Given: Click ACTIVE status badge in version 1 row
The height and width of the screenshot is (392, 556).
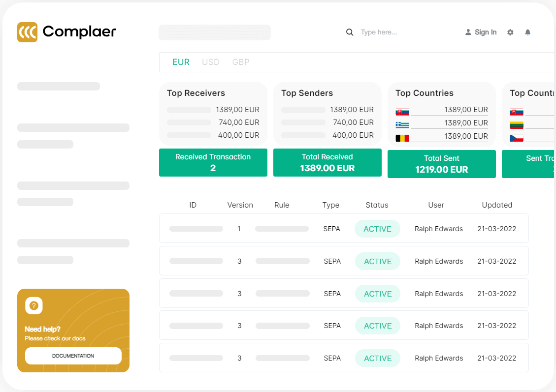Looking at the screenshot, I should [377, 229].
